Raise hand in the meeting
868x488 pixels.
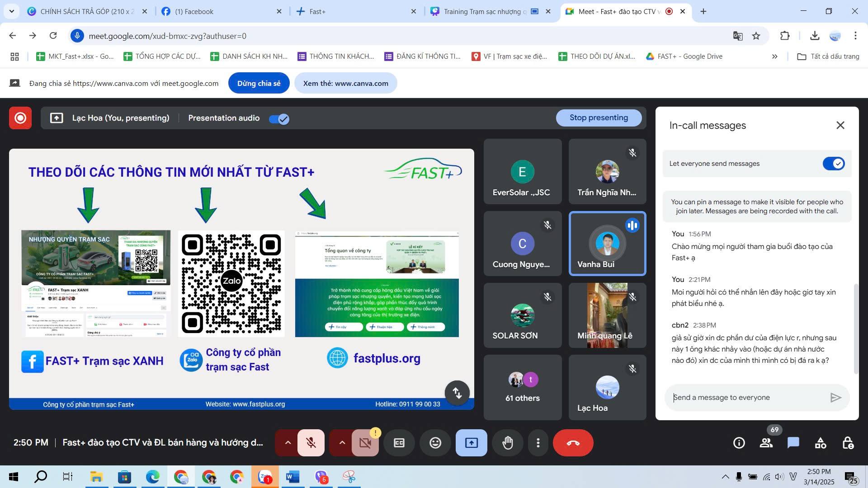(508, 443)
